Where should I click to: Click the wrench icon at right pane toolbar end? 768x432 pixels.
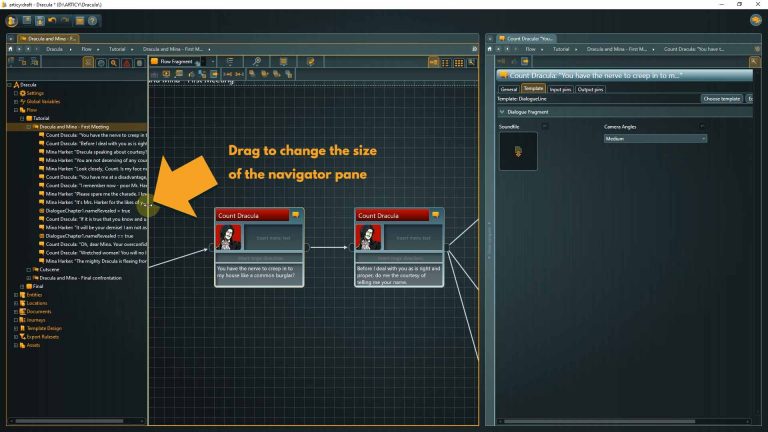(x=754, y=61)
